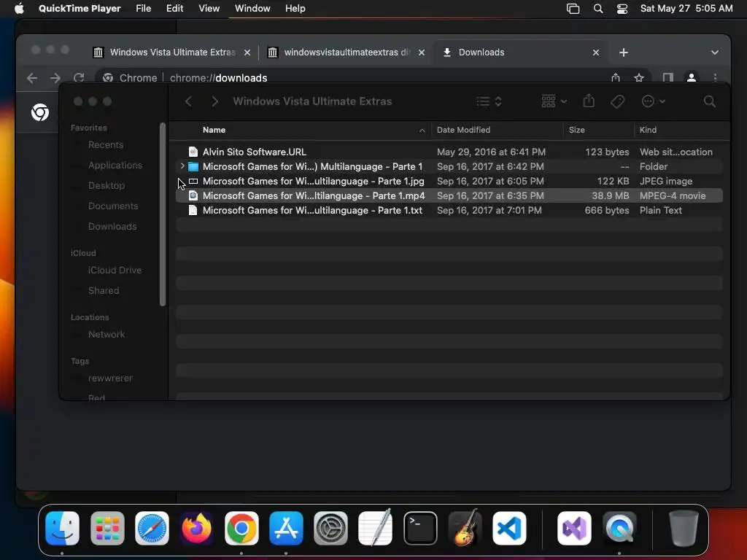The height and width of the screenshot is (560, 747).
Task: Open Launchpad in the Dock
Action: pyautogui.click(x=107, y=528)
